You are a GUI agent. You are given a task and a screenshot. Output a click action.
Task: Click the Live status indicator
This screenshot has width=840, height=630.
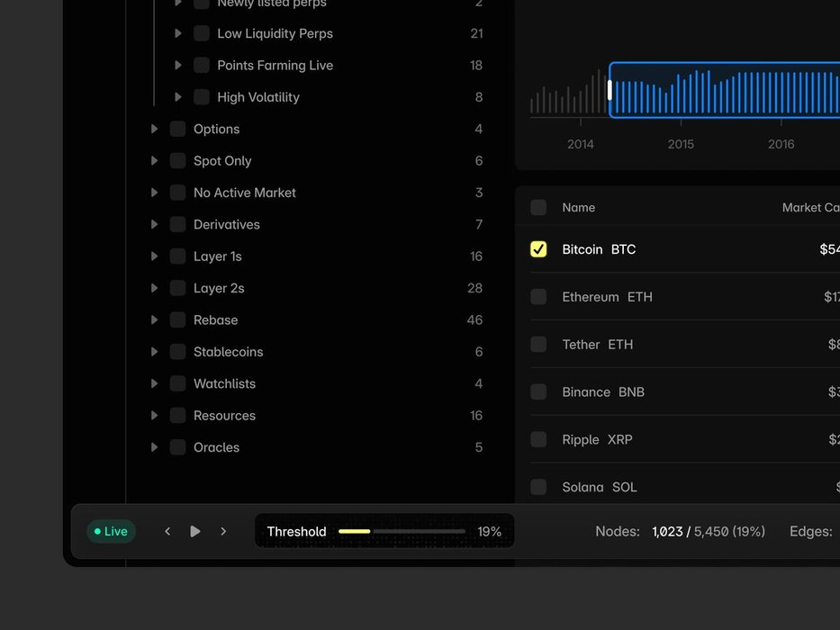point(111,532)
